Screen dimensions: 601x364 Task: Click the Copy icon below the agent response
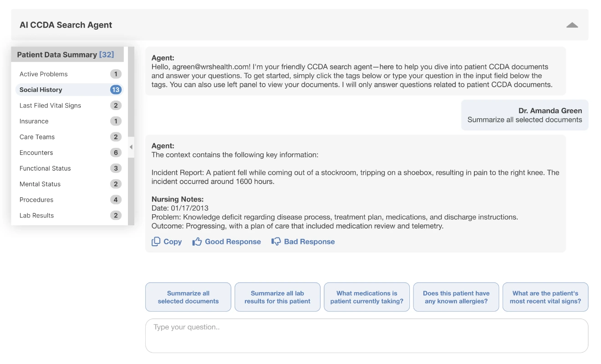156,242
